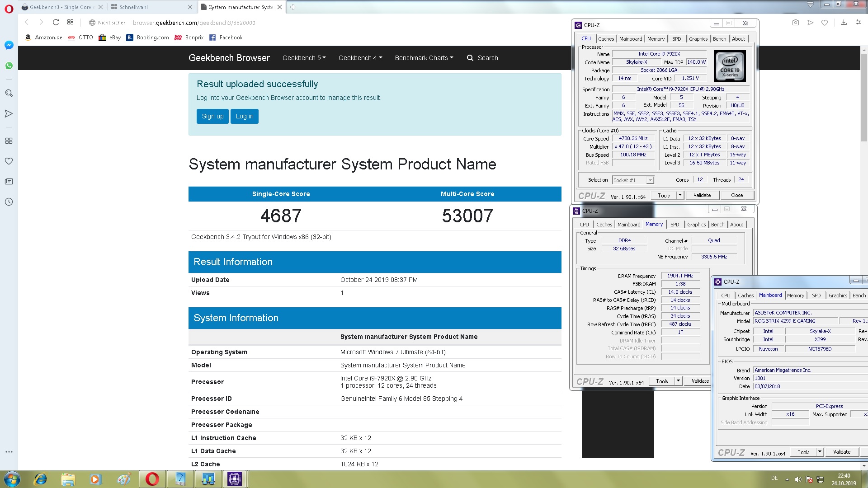Show hidden tray icons arrow
This screenshot has width=868, height=488.
click(x=787, y=479)
